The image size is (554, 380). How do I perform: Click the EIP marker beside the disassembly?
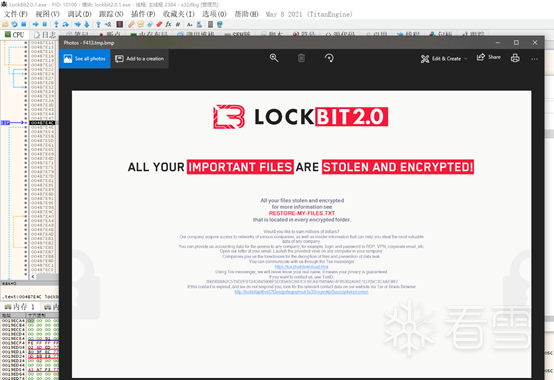(x=5, y=123)
